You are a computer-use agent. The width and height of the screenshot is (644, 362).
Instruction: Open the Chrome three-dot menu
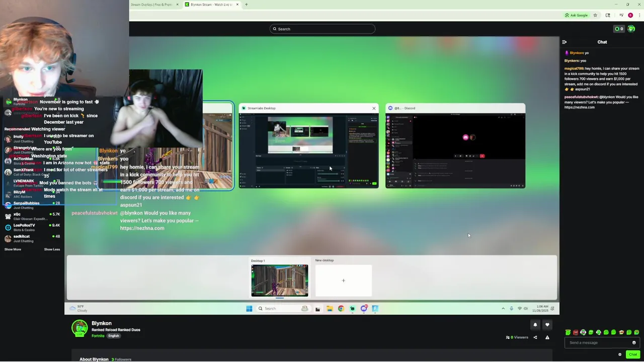pyautogui.click(x=639, y=15)
